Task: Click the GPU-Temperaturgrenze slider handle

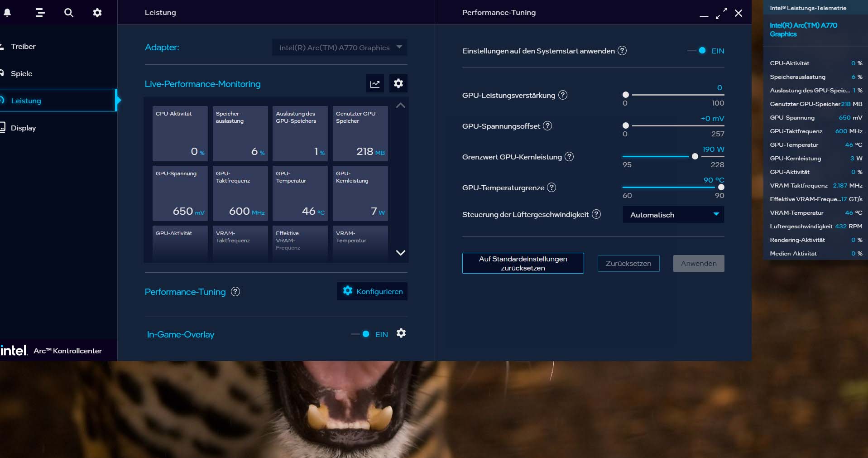Action: [x=721, y=187]
